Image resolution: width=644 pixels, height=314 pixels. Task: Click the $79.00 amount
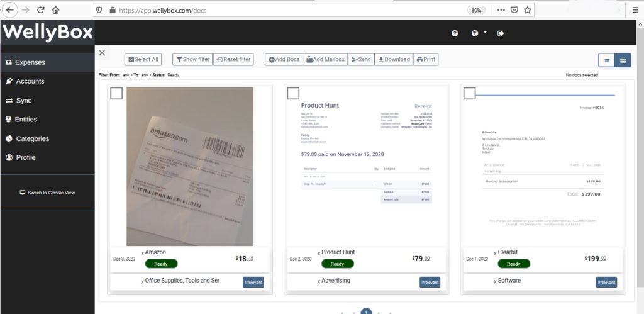pyautogui.click(x=421, y=259)
